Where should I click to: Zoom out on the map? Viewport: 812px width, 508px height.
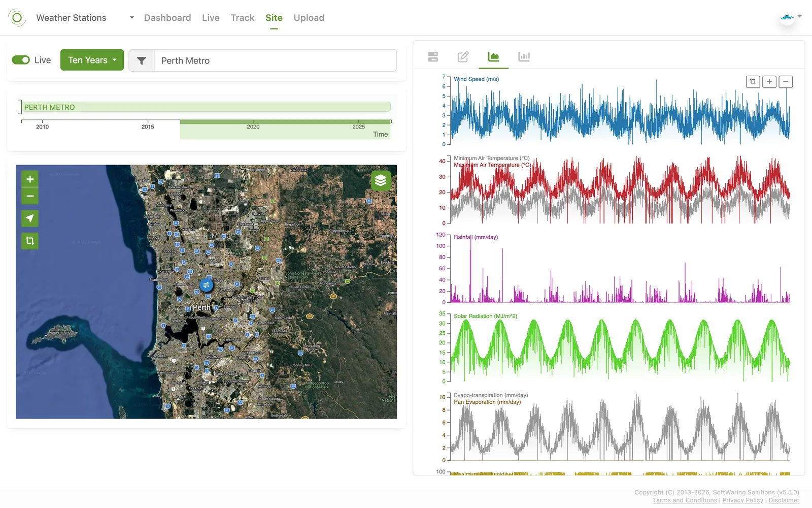click(30, 196)
